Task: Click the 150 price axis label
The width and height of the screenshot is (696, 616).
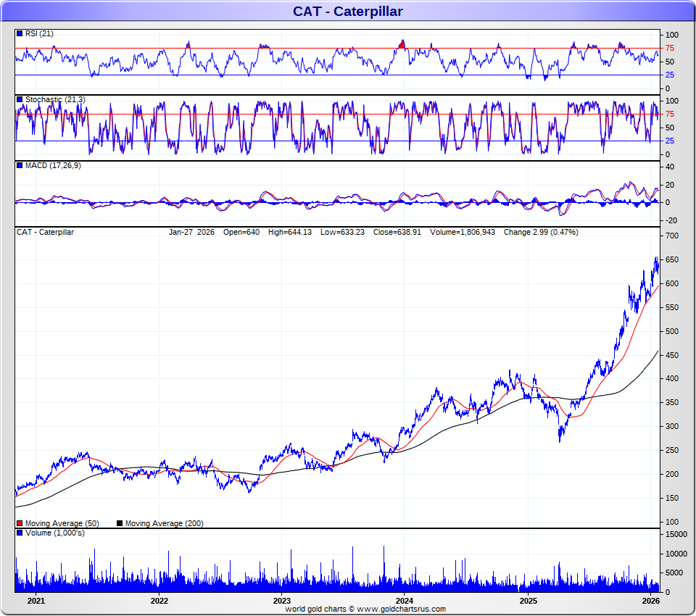Action: (x=672, y=499)
